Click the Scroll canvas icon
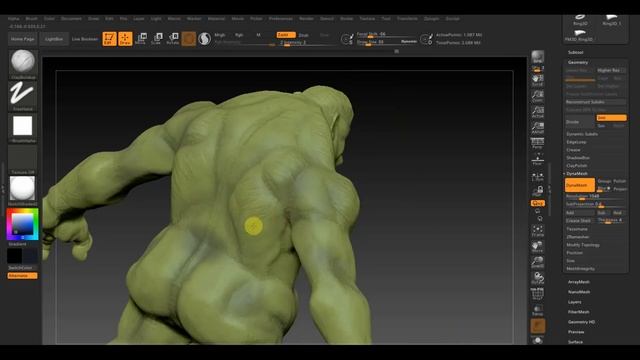The height and width of the screenshot is (360, 640). pyautogui.click(x=538, y=80)
